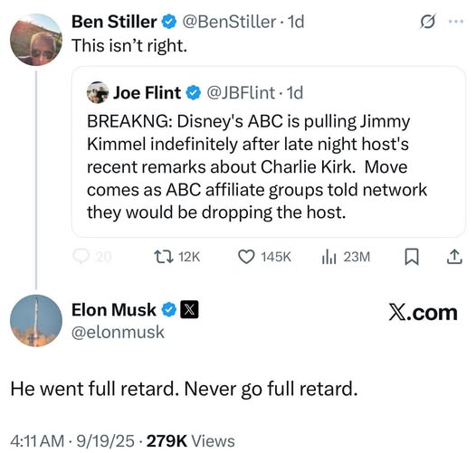This screenshot has height=453, width=476.
Task: Visit the @BenStiller handle link
Action: (229, 22)
